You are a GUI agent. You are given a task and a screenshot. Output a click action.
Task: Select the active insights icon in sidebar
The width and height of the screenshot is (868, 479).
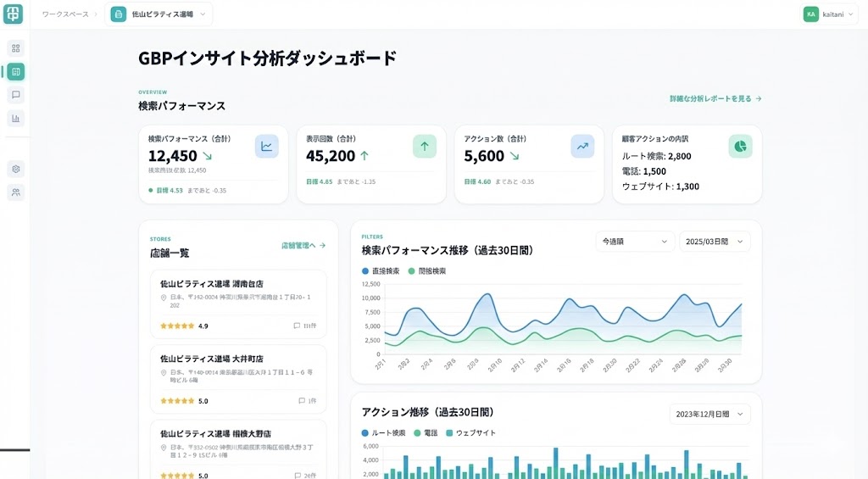tap(15, 71)
